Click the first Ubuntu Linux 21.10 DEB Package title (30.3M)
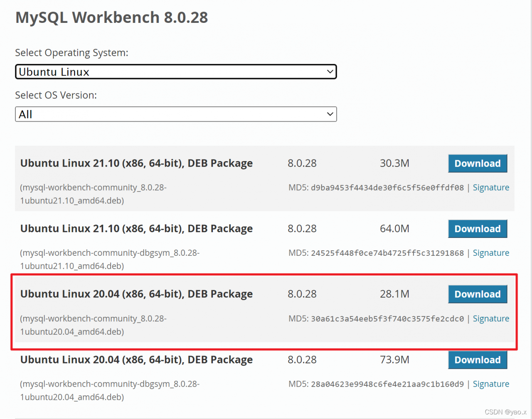The image size is (532, 419). [136, 163]
